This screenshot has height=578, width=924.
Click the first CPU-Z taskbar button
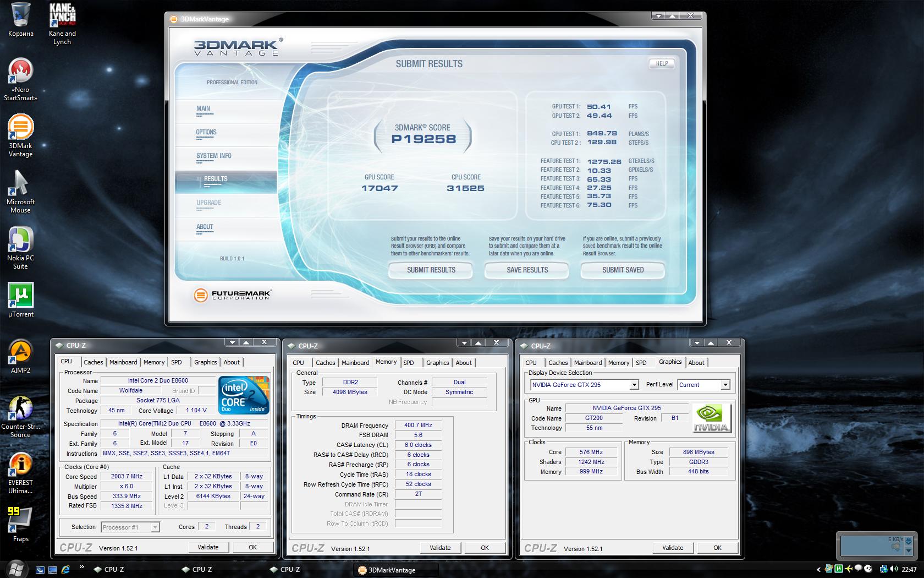pos(132,570)
